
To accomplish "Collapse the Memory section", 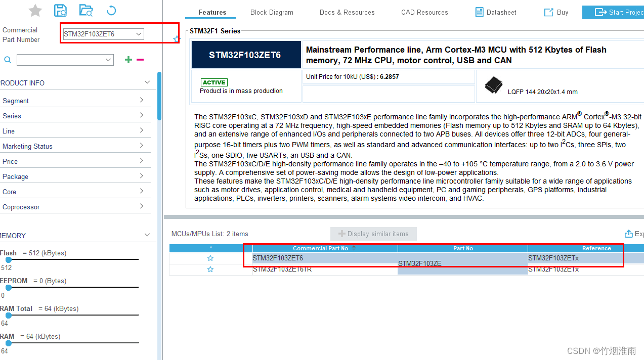I will 147,235.
